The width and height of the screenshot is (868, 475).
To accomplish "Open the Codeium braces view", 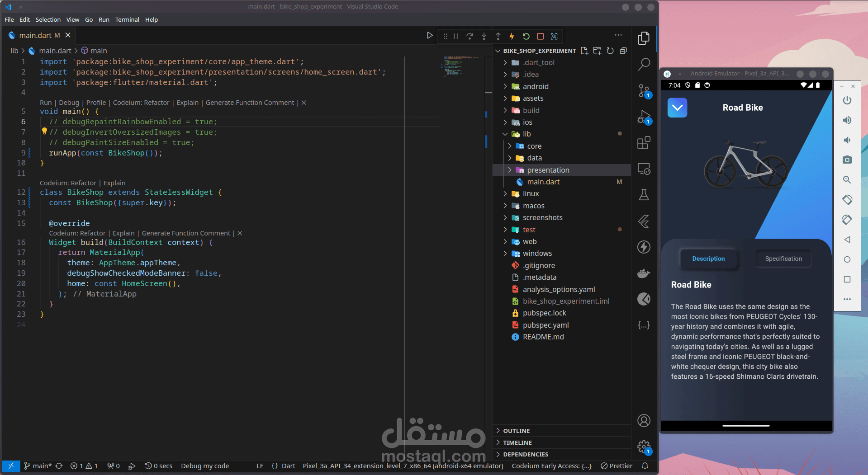I will (x=644, y=325).
